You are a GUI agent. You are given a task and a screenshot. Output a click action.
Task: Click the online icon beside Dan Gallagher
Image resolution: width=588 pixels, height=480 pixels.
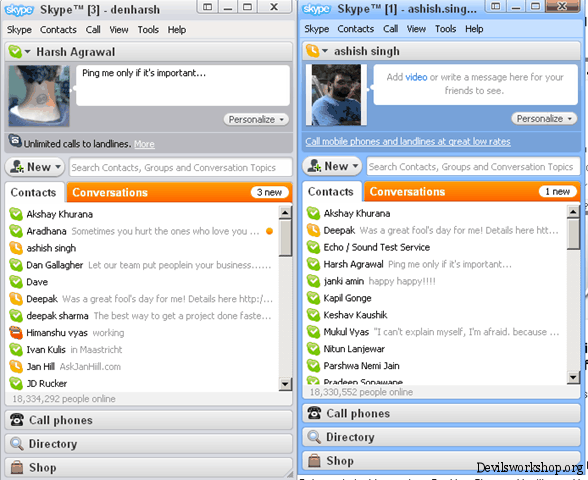16,265
